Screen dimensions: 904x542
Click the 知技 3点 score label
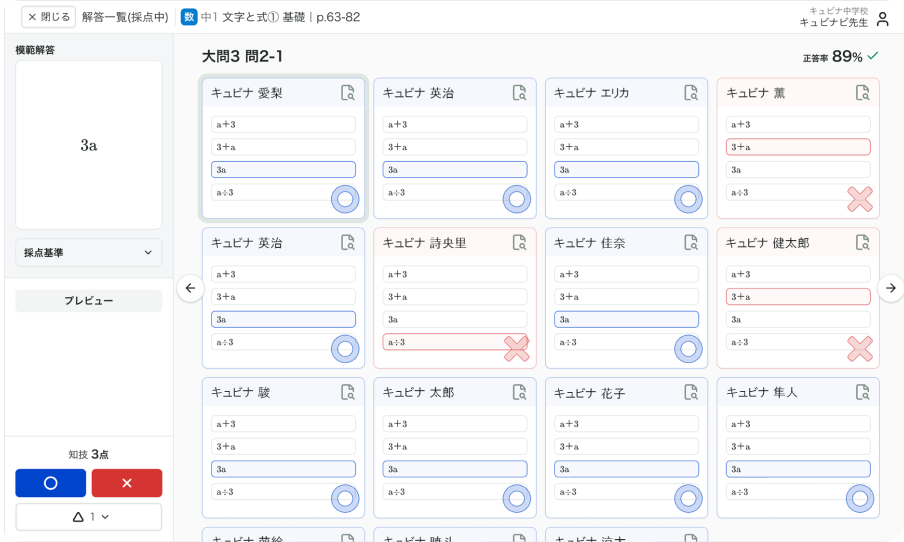point(89,454)
